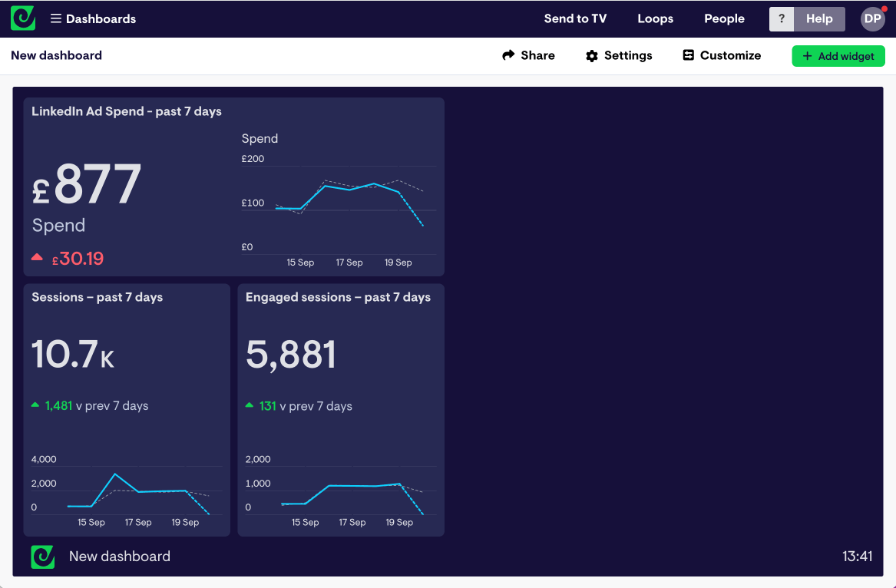Screen dimensions: 896x588
Task: Click the green arrow next to 1,481
Action: (36, 405)
